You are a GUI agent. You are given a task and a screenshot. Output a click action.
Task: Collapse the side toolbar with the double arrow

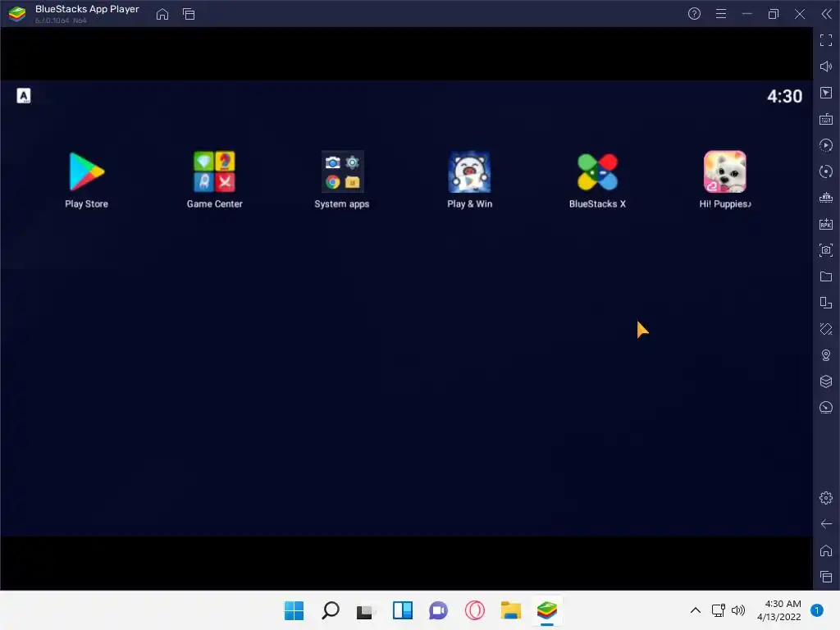click(x=827, y=14)
